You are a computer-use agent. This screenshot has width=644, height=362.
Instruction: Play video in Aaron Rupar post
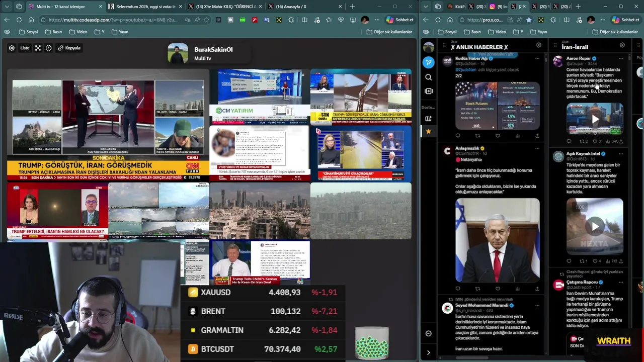click(x=595, y=119)
